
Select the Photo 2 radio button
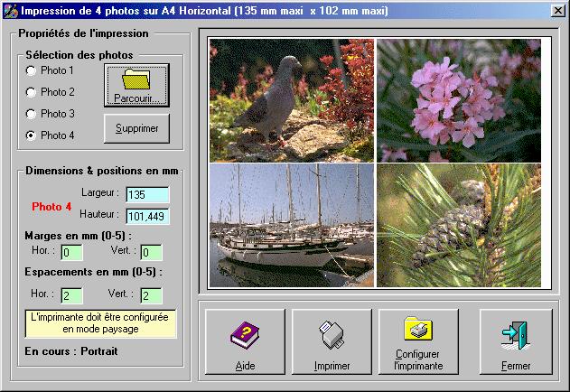32,92
